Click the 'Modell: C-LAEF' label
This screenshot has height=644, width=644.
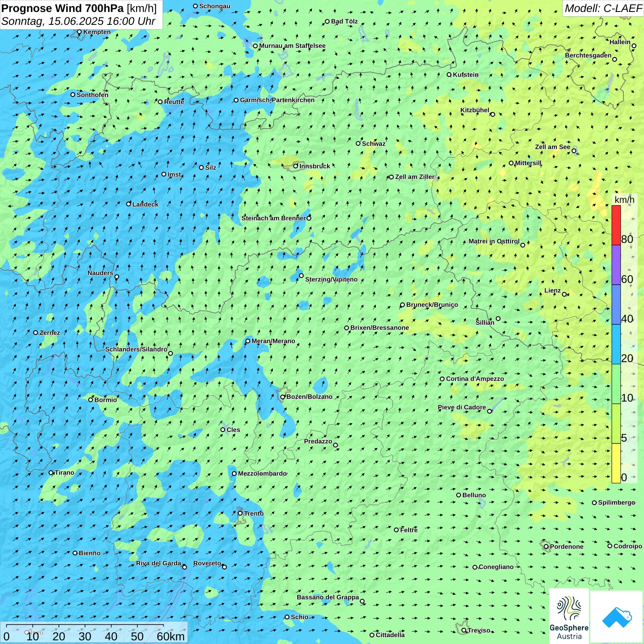603,8
